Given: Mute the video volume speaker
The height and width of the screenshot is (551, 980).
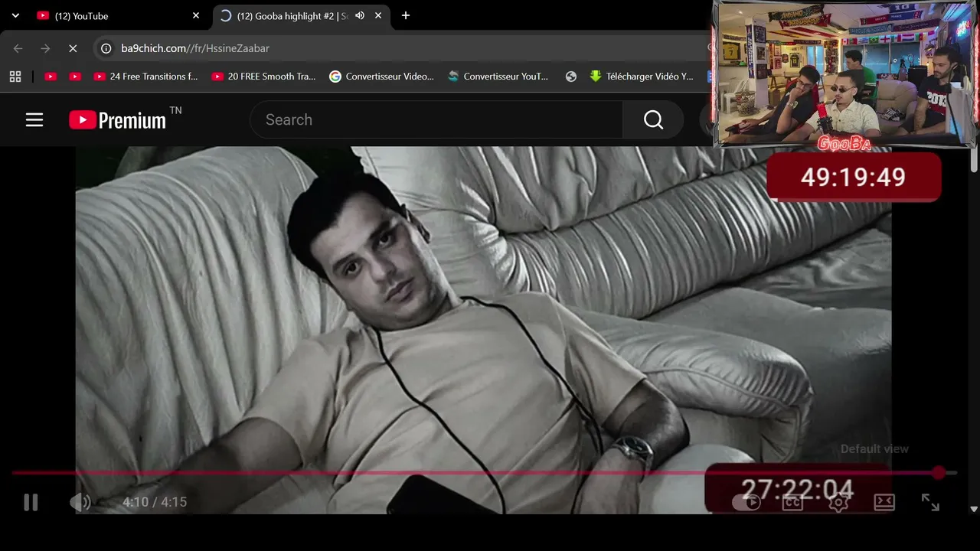Looking at the screenshot, I should click(x=80, y=502).
